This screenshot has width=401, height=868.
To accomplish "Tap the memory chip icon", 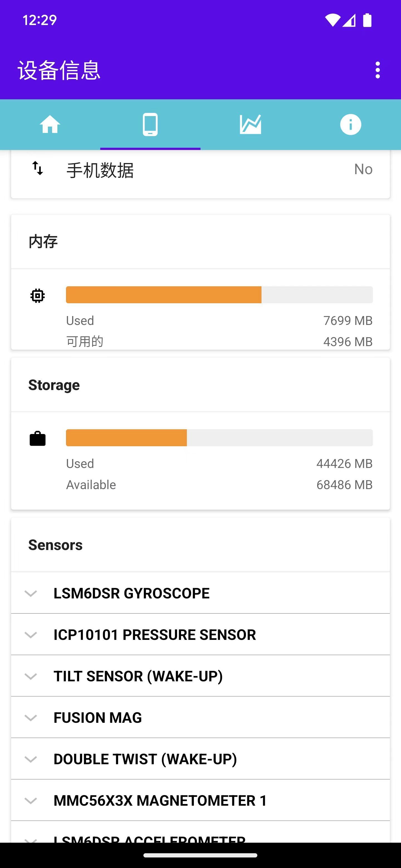I will click(x=37, y=295).
